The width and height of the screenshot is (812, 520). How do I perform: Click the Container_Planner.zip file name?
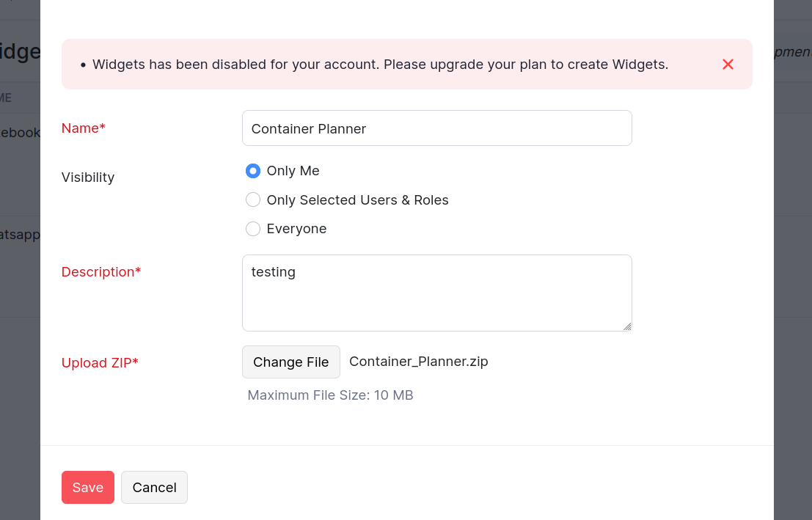pyautogui.click(x=419, y=362)
